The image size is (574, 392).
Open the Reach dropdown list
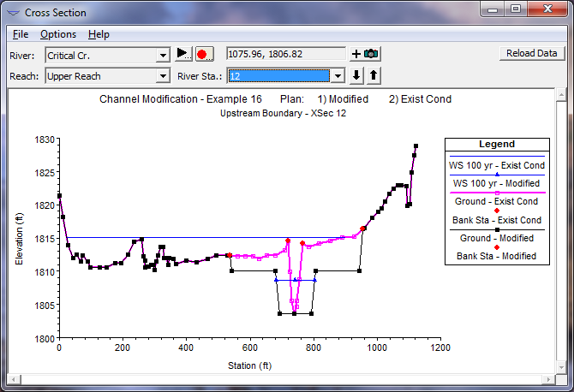(x=163, y=76)
